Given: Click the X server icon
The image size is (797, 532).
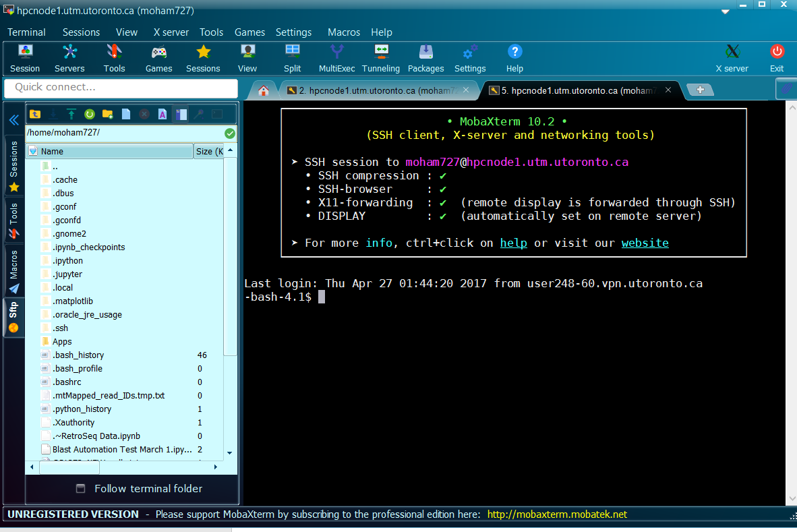Looking at the screenshot, I should (732, 59).
